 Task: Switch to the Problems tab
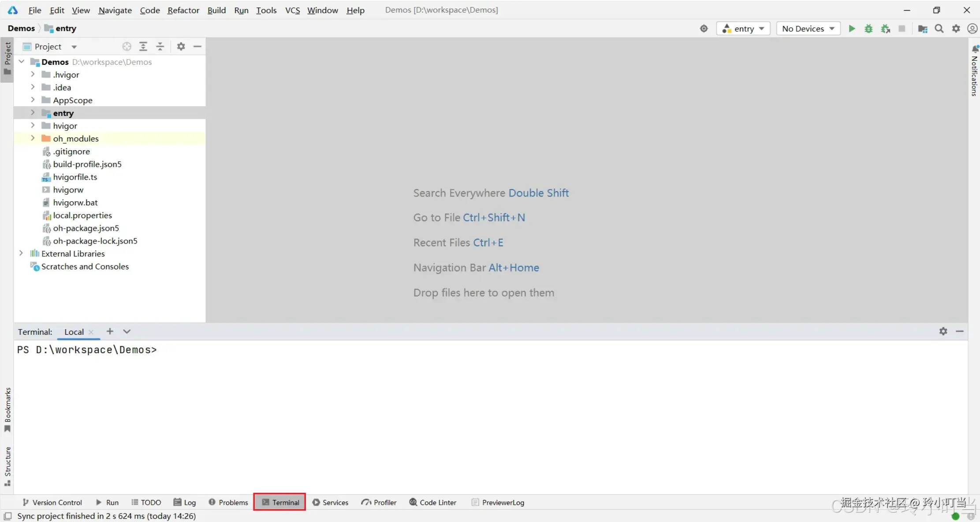tap(228, 502)
